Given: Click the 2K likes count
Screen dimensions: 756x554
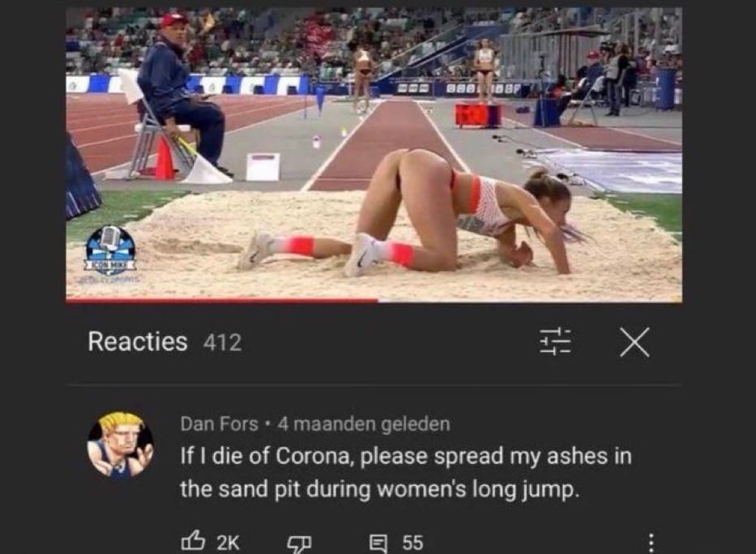Looking at the screenshot, I should pos(228,543).
